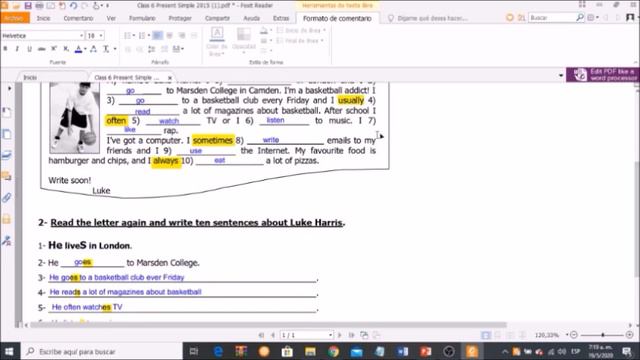The width and height of the screenshot is (640, 360).
Task: Click the Save icon in quick access toolbar
Action: (28, 6)
